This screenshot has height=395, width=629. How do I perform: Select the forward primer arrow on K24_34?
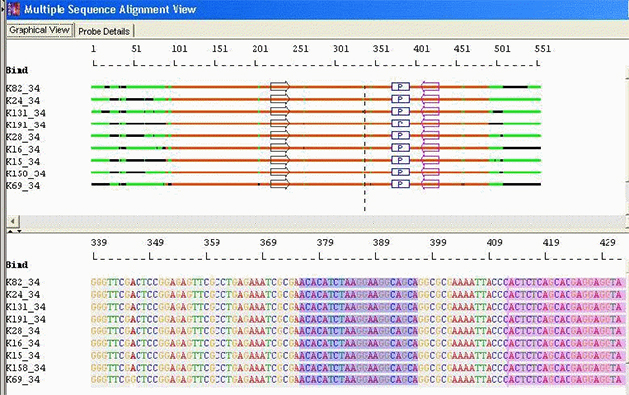tap(280, 99)
